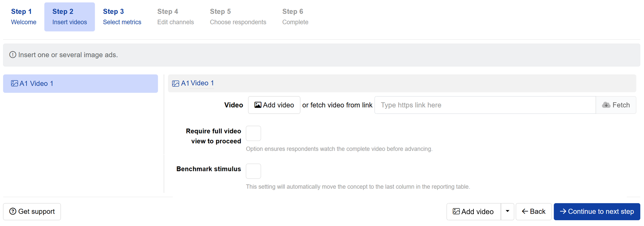Click Continue to next step button

click(597, 212)
